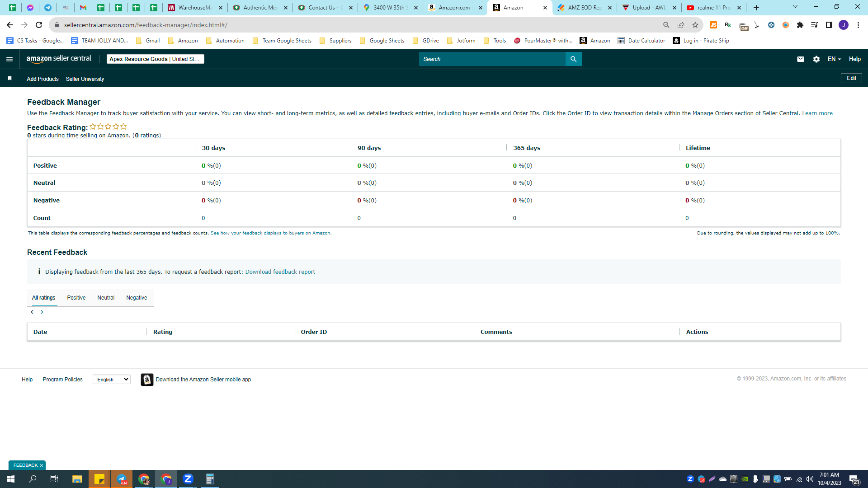Click the Add Products link
Viewport: 868px width, 488px height.
[42, 79]
